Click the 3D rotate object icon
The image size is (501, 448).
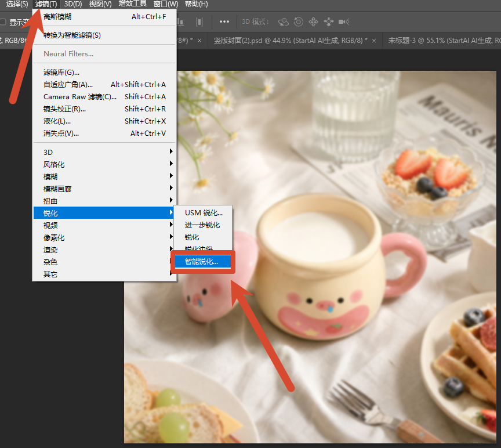pyautogui.click(x=283, y=21)
